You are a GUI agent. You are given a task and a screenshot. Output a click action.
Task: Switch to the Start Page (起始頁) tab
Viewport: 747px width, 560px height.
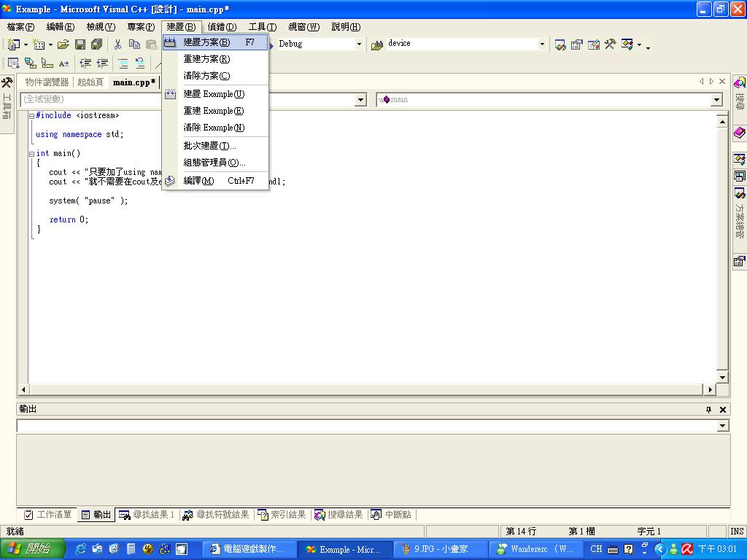pyautogui.click(x=90, y=82)
